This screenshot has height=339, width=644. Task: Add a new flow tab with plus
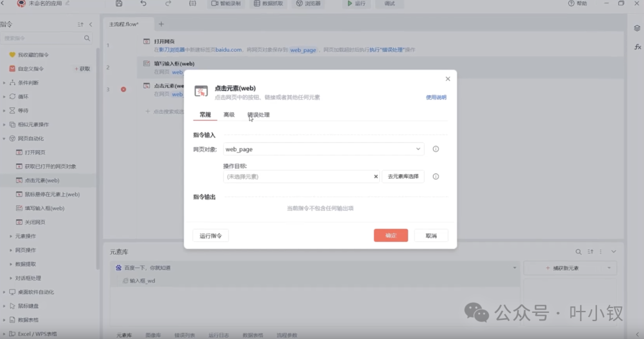click(x=161, y=24)
